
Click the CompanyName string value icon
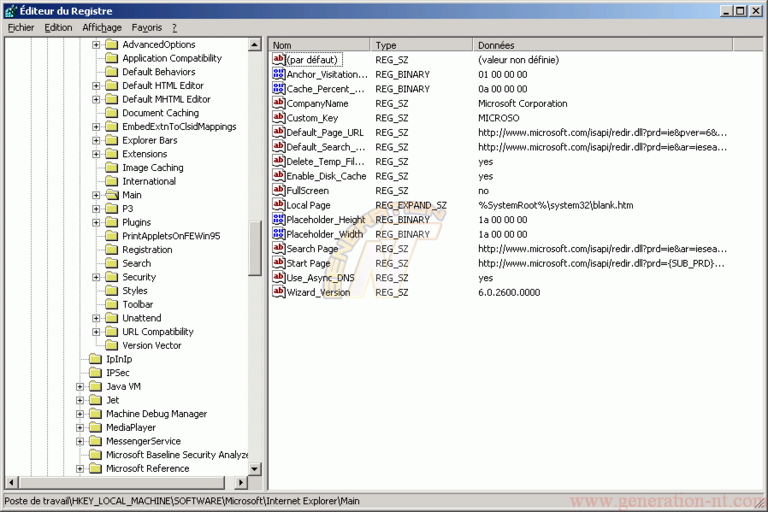click(x=279, y=103)
